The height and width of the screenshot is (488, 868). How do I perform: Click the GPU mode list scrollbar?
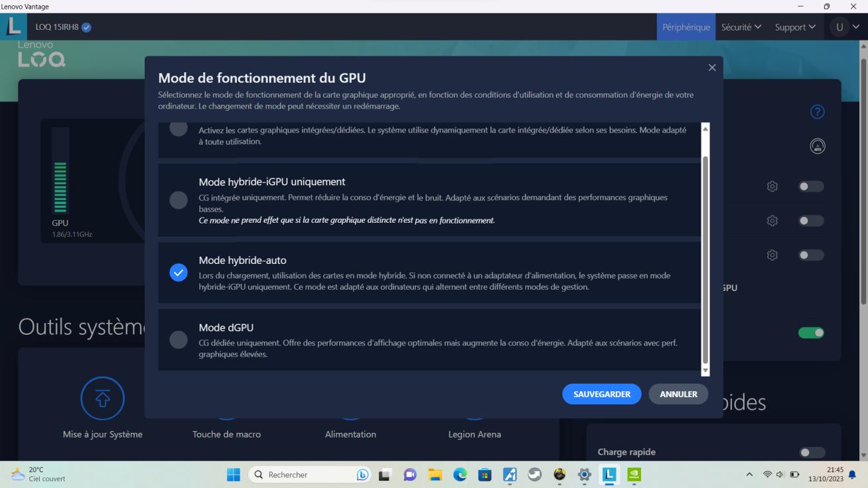[x=705, y=259]
